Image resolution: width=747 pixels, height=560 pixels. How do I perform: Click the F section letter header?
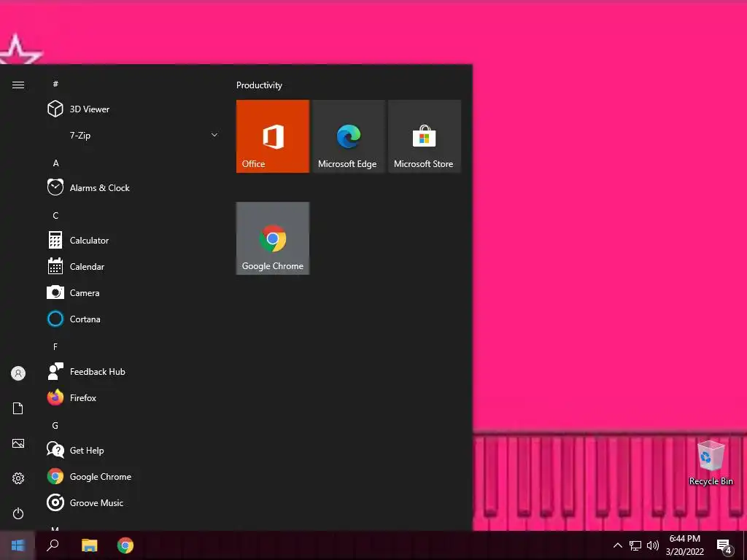(55, 346)
